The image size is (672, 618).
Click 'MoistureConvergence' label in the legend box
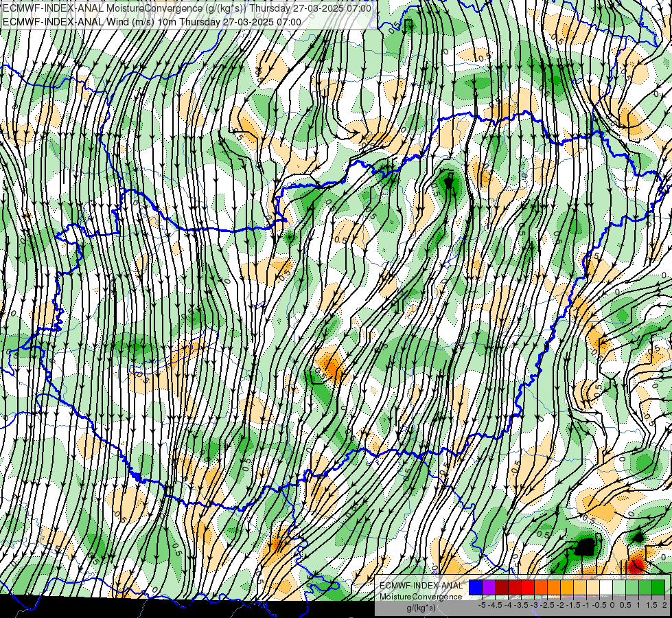tap(421, 597)
